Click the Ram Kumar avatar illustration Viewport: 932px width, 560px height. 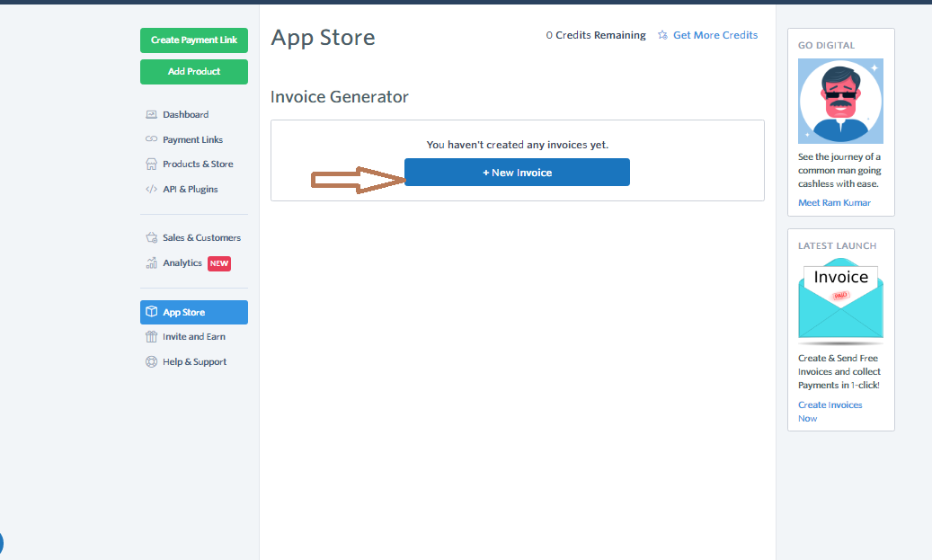coord(840,101)
